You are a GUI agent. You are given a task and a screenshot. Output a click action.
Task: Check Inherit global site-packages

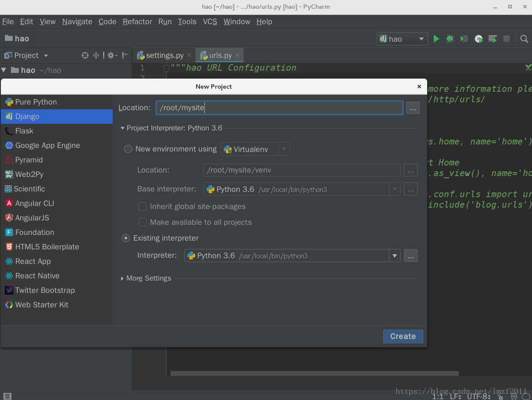click(143, 206)
